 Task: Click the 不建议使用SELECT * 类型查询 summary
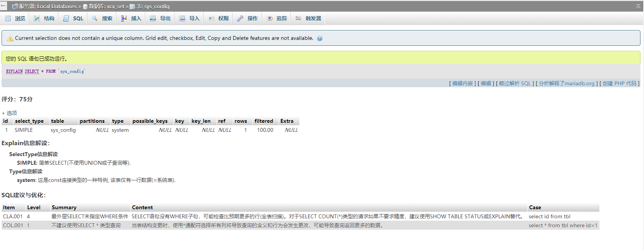tap(86, 225)
